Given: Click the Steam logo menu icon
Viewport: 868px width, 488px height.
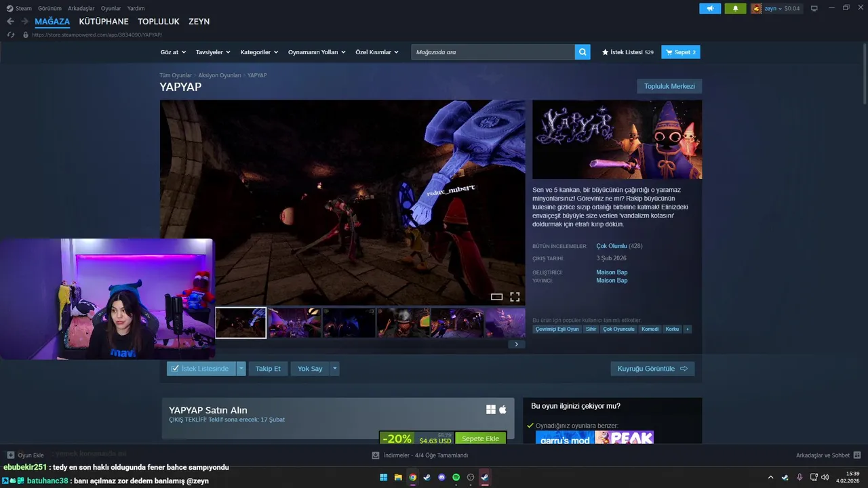Looking at the screenshot, I should pyautogui.click(x=9, y=8).
